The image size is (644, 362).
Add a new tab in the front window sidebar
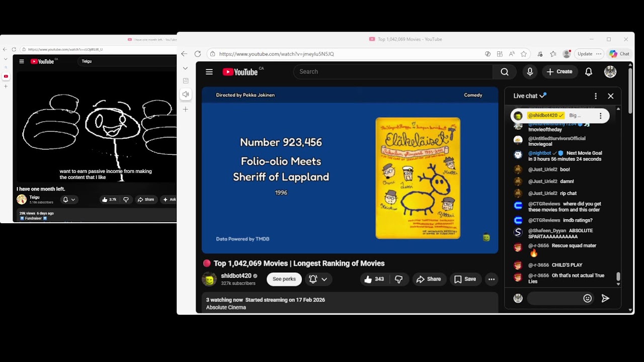tap(186, 109)
